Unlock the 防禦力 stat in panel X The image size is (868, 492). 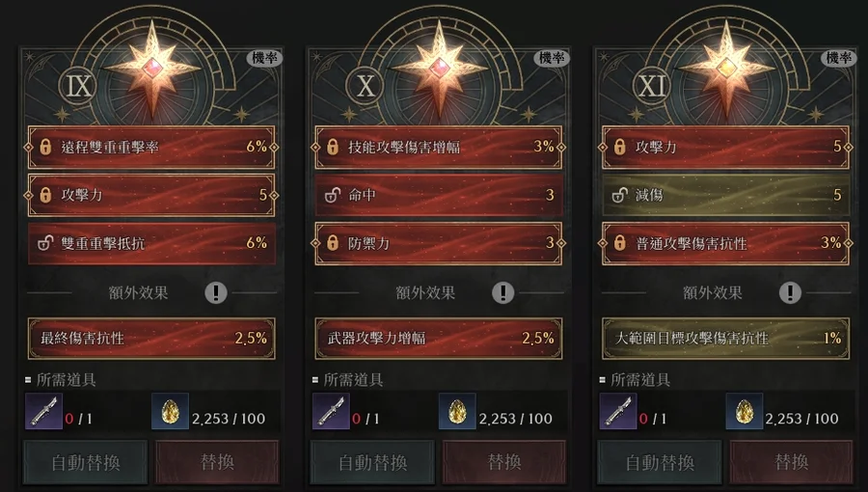tap(332, 243)
